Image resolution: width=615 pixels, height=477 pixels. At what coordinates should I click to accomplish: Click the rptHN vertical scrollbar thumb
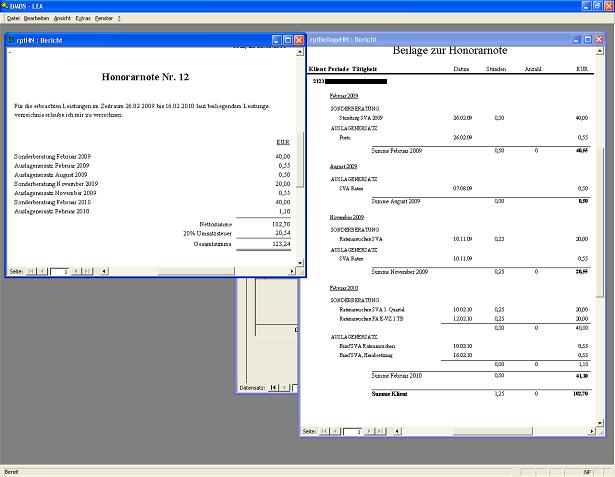(x=300, y=160)
